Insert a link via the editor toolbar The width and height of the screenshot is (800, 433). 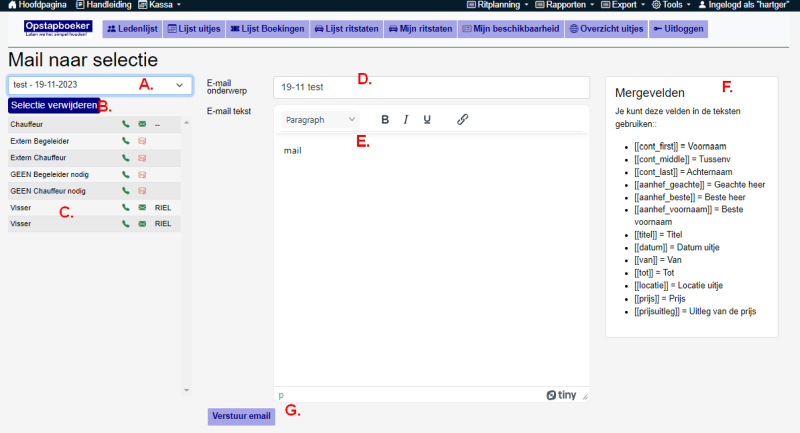pyautogui.click(x=462, y=119)
